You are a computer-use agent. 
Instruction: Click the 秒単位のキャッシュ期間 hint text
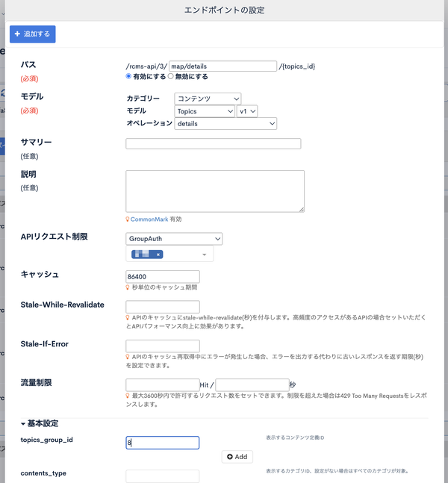coord(164,287)
